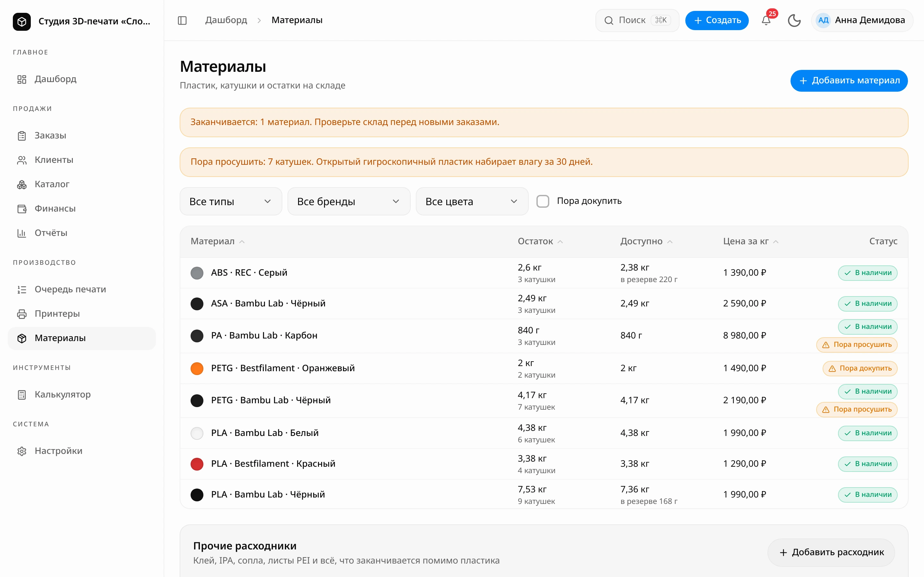Expand the «Все типы» dropdown
This screenshot has width=924, height=577.
point(231,201)
